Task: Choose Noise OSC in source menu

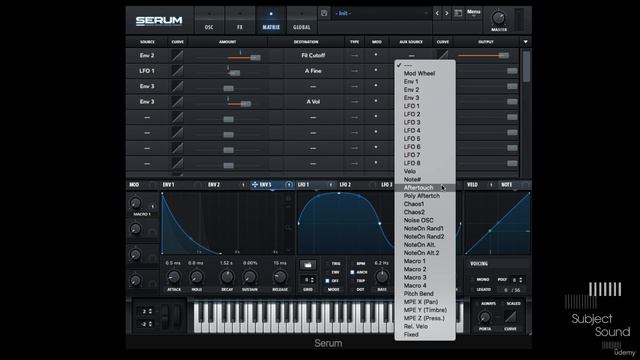Action: [425, 220]
